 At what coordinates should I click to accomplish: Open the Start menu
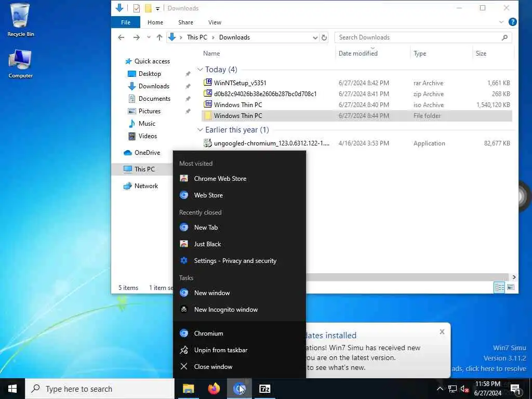tap(12, 389)
